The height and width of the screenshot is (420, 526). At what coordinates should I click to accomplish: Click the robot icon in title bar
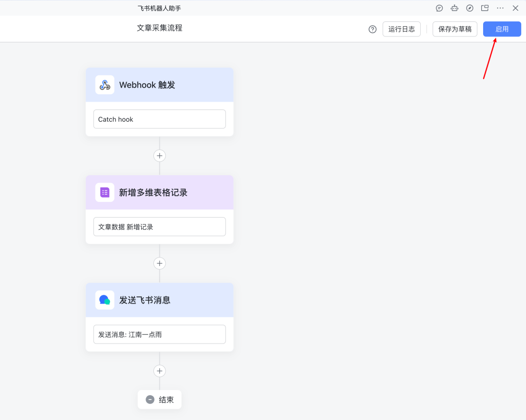pyautogui.click(x=454, y=8)
